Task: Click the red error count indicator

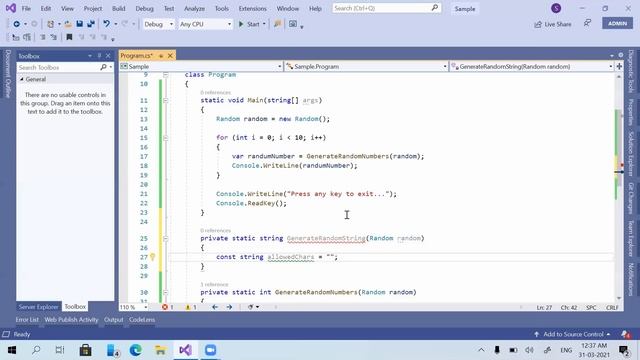Action: pyautogui.click(x=167, y=307)
